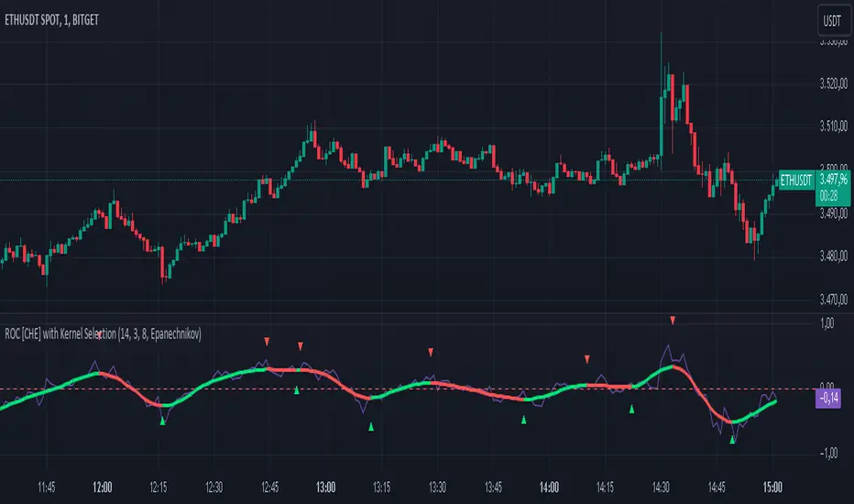Click red down-triangle signal just before 13:30
Viewport: 854px width, 504px height.
pyautogui.click(x=431, y=353)
